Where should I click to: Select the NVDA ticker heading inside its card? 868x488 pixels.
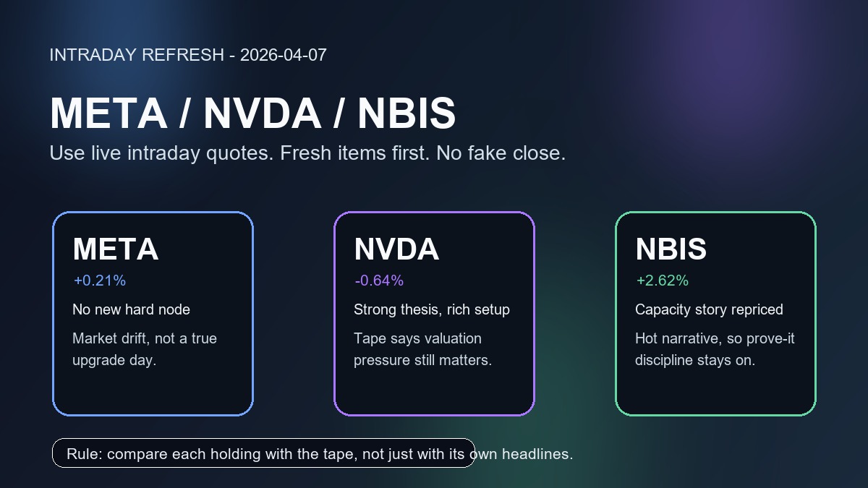[396, 249]
